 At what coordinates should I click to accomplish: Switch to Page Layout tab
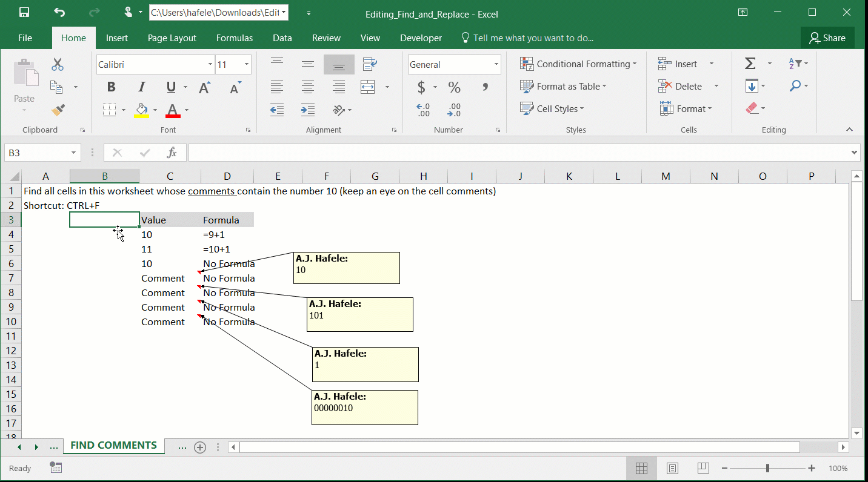172,38
